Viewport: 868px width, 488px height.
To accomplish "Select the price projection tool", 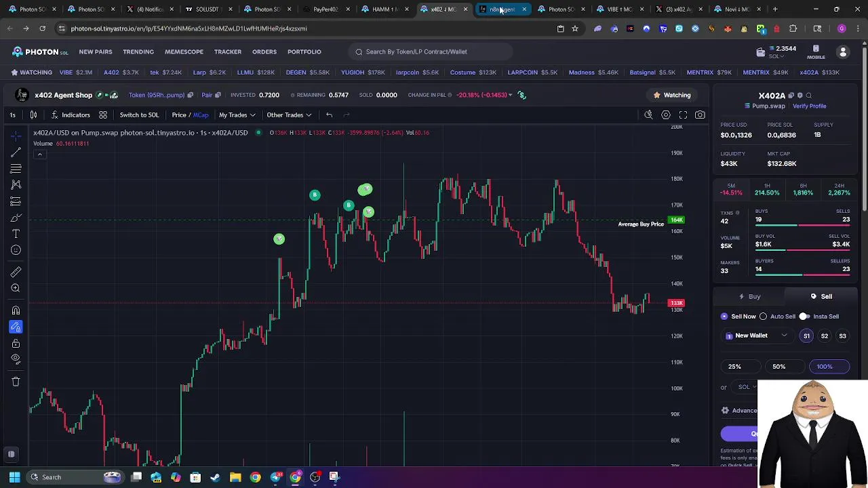I will click(16, 201).
